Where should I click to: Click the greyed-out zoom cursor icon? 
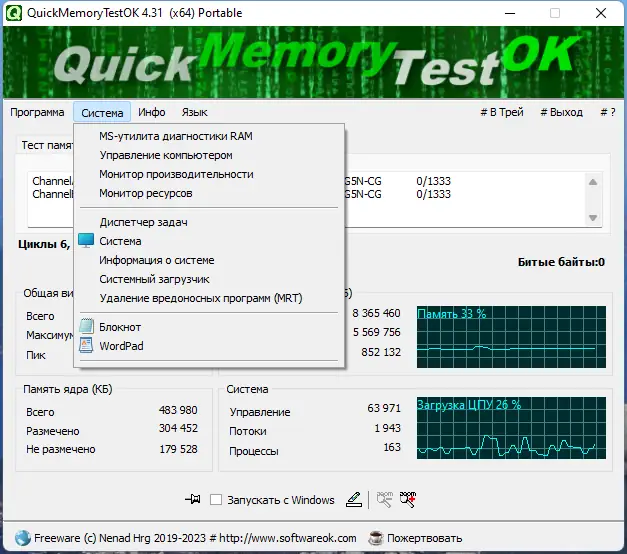pyautogui.click(x=385, y=499)
